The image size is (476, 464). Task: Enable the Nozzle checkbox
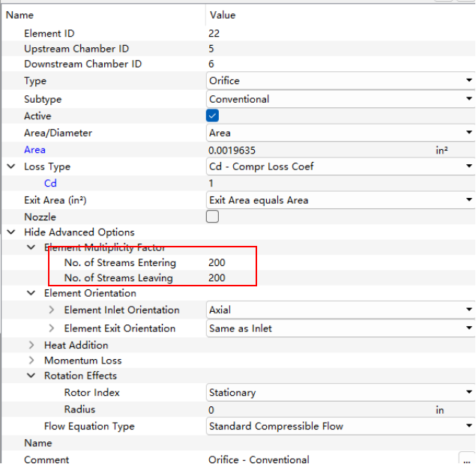(212, 217)
